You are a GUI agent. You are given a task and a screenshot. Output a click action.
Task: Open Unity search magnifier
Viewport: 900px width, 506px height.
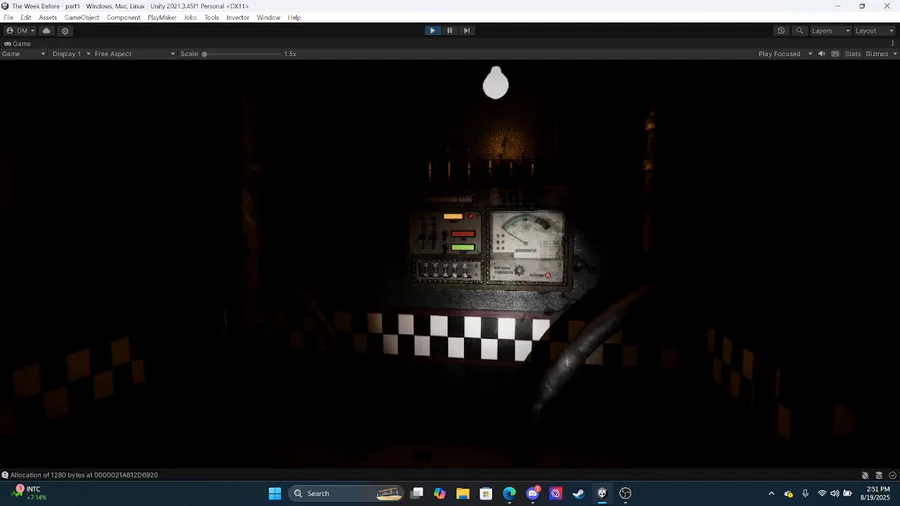tap(799, 30)
